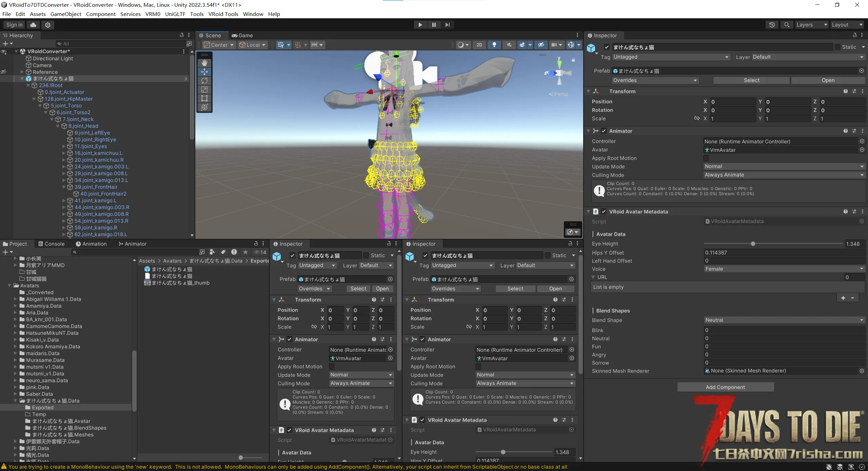
Task: Create asset with Project plus button
Action: pyautogui.click(x=7, y=252)
